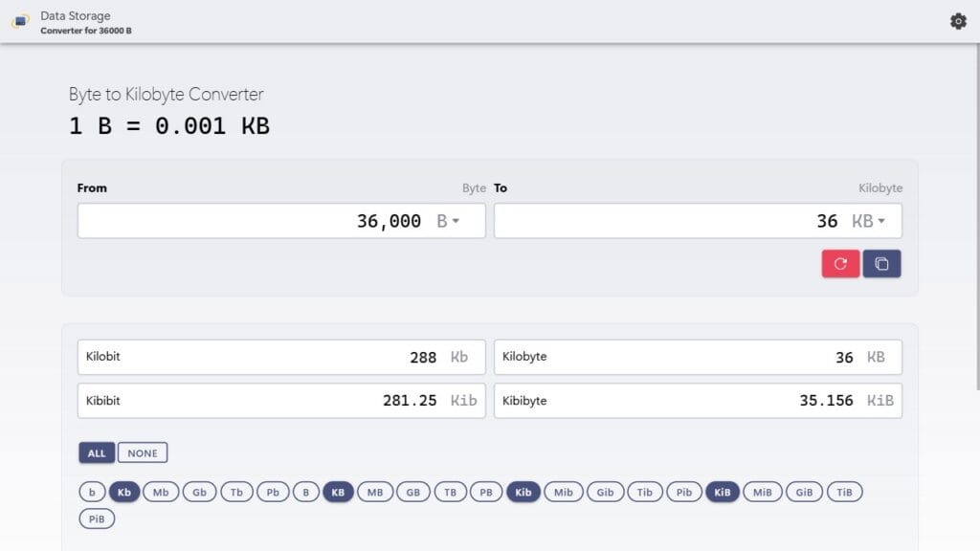
Task: Click the To value output field
Action: click(x=670, y=221)
